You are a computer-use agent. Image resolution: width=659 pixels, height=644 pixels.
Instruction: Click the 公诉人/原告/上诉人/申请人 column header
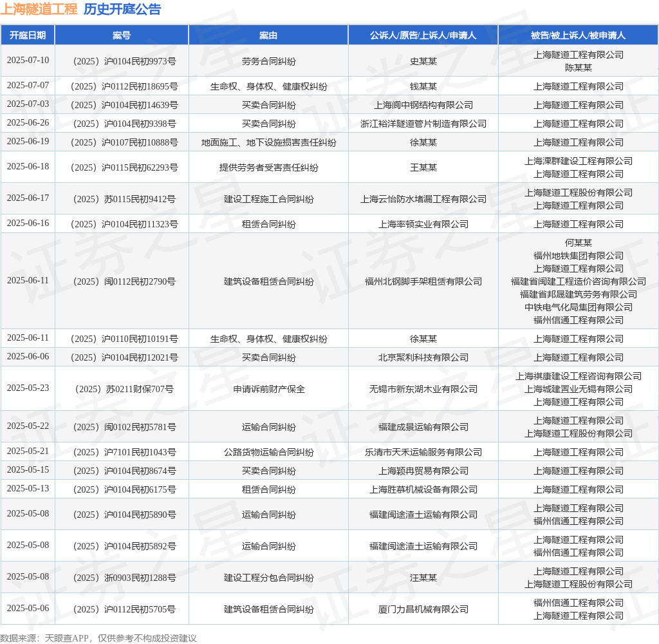click(x=423, y=35)
